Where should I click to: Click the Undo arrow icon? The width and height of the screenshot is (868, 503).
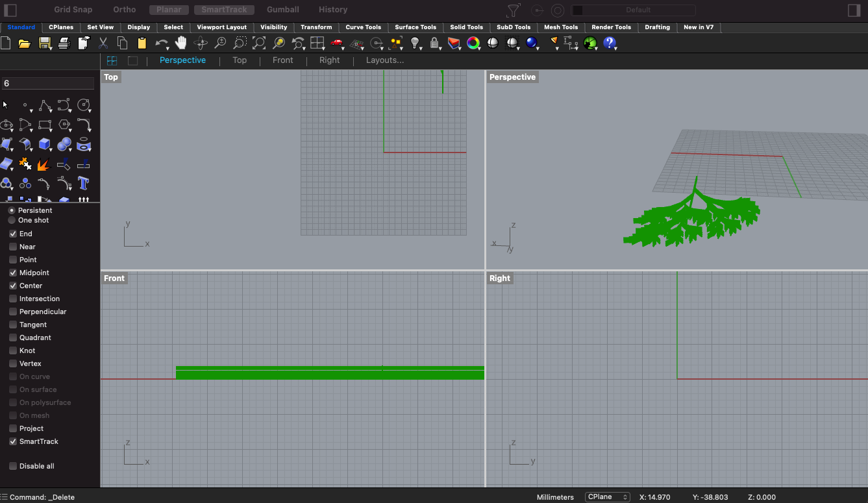(x=161, y=43)
